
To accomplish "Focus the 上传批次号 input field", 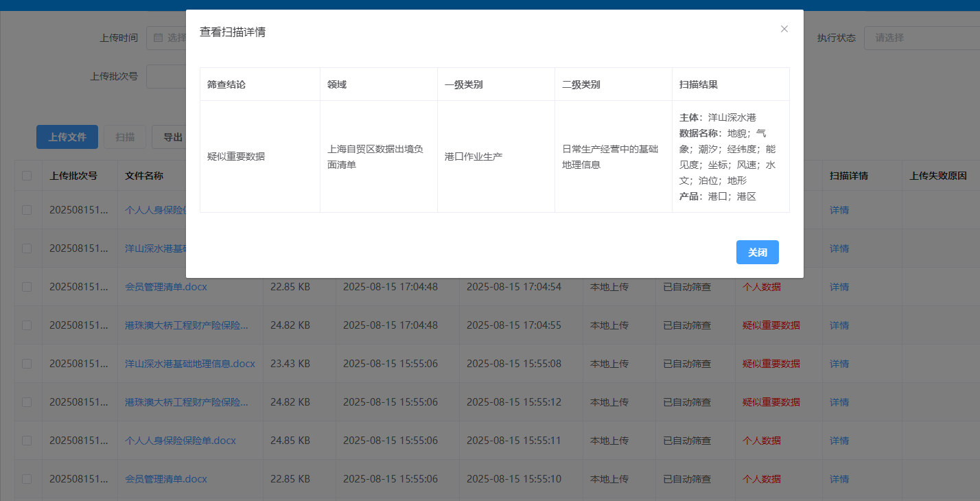I will (x=166, y=76).
